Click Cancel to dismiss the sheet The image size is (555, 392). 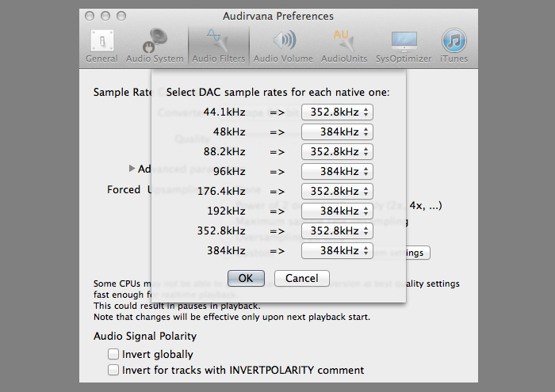(301, 278)
